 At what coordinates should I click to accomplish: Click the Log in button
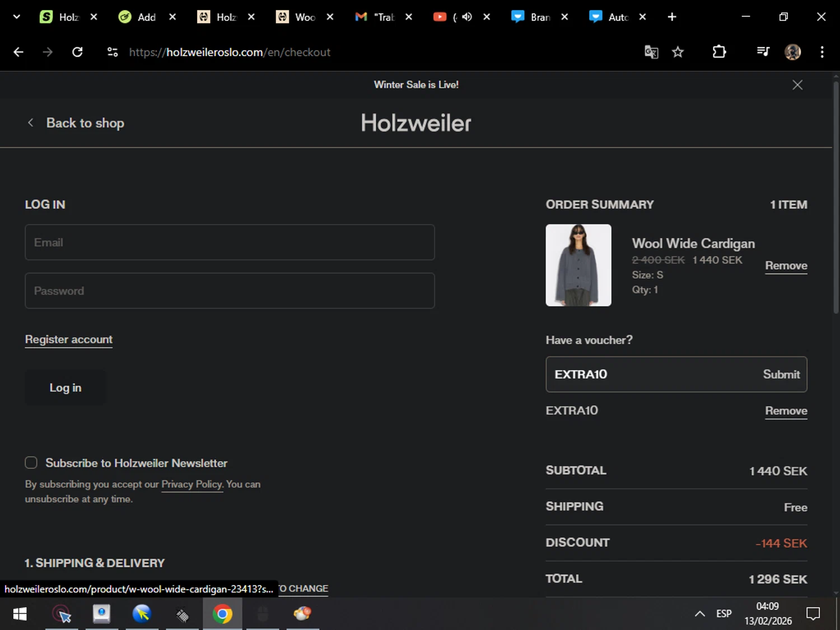coord(66,388)
